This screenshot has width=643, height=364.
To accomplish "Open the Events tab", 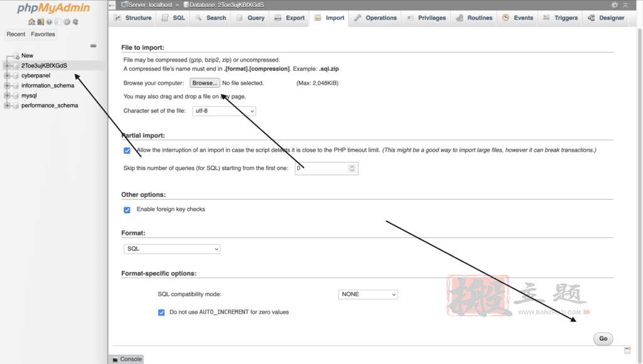I will (517, 18).
